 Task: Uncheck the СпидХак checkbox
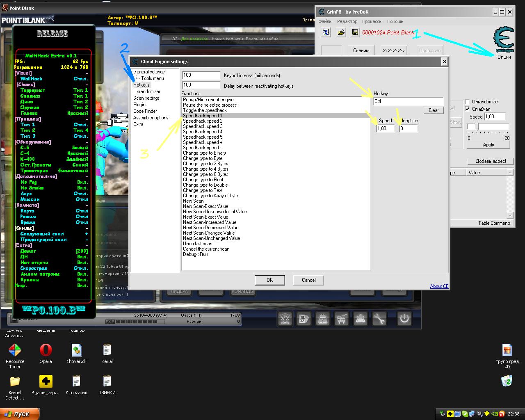coord(467,109)
